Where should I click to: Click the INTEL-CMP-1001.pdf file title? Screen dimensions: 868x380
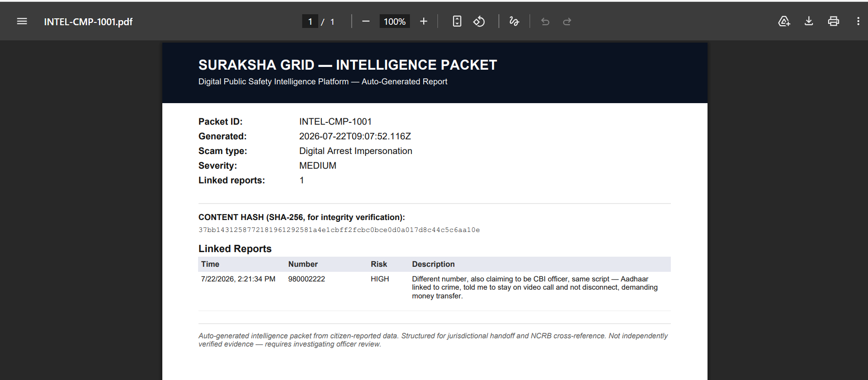(x=88, y=22)
